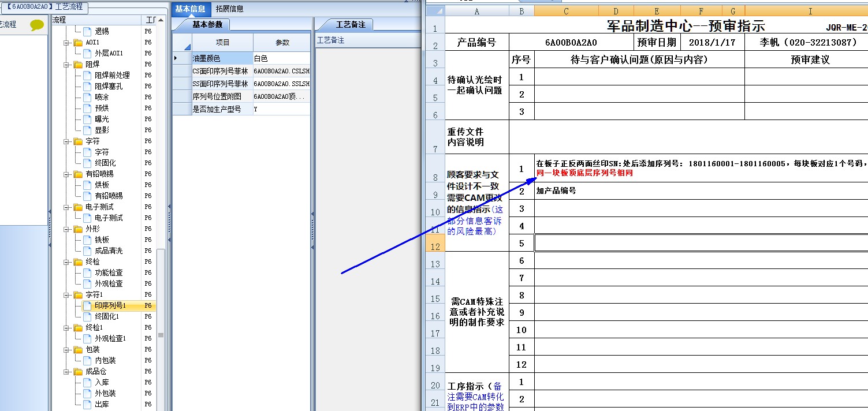Select the 阻焊塞孔 tree item

click(109, 86)
